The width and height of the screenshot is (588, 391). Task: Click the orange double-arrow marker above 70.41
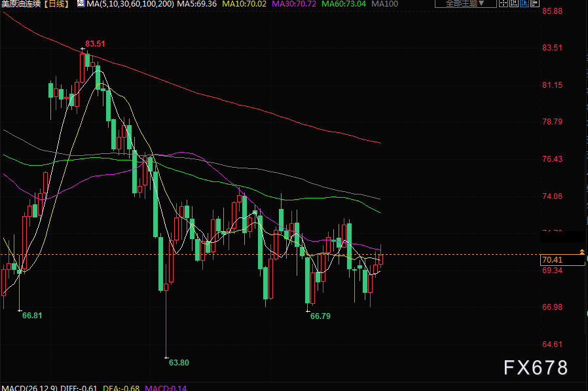tap(581, 251)
